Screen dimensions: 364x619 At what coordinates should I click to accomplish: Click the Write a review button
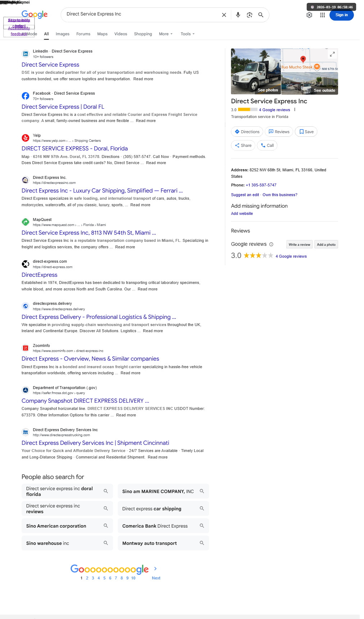[x=299, y=245]
